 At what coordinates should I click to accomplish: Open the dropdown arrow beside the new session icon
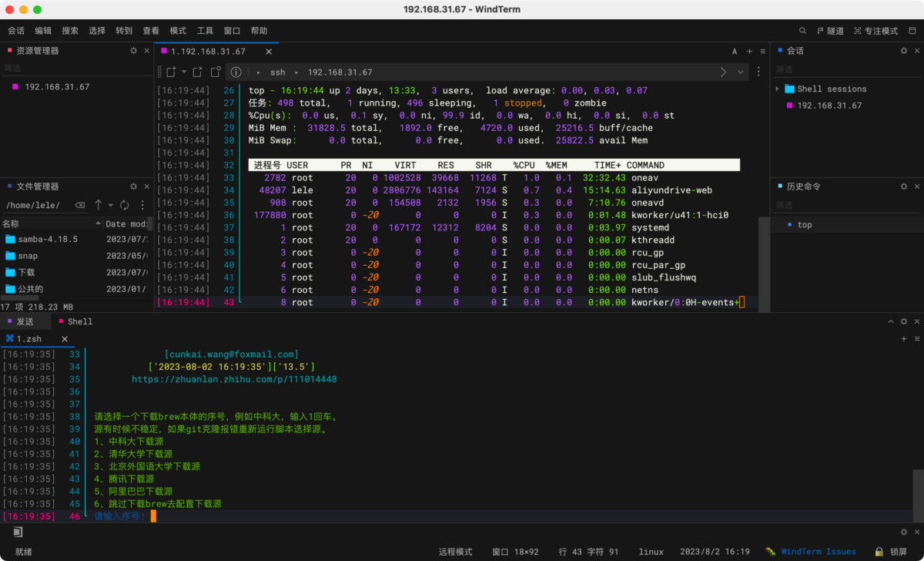coord(183,72)
